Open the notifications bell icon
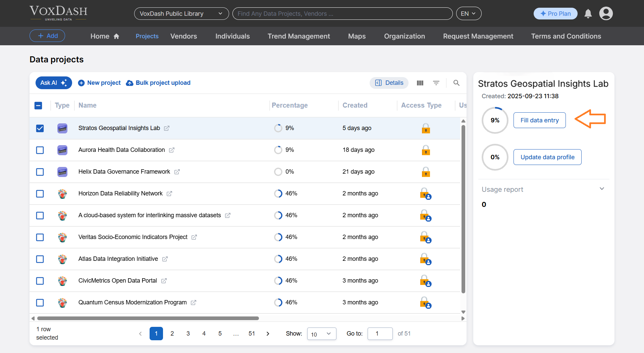The width and height of the screenshot is (644, 353). [x=588, y=14]
